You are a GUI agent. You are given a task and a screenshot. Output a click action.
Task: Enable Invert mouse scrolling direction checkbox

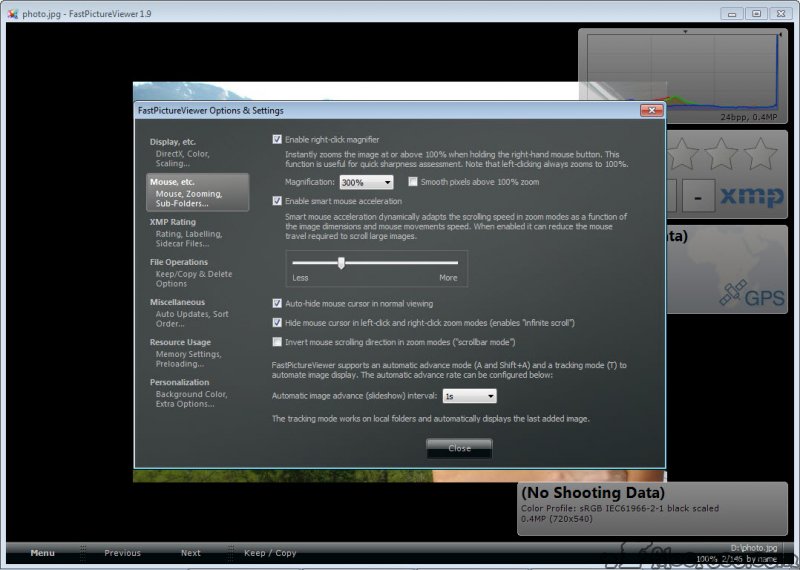[277, 342]
